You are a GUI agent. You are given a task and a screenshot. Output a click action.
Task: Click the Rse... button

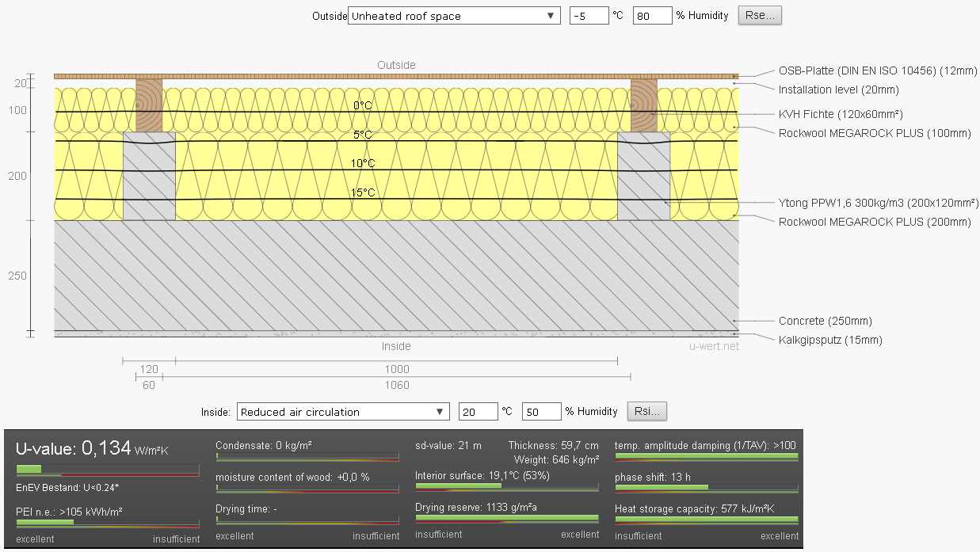tap(760, 16)
